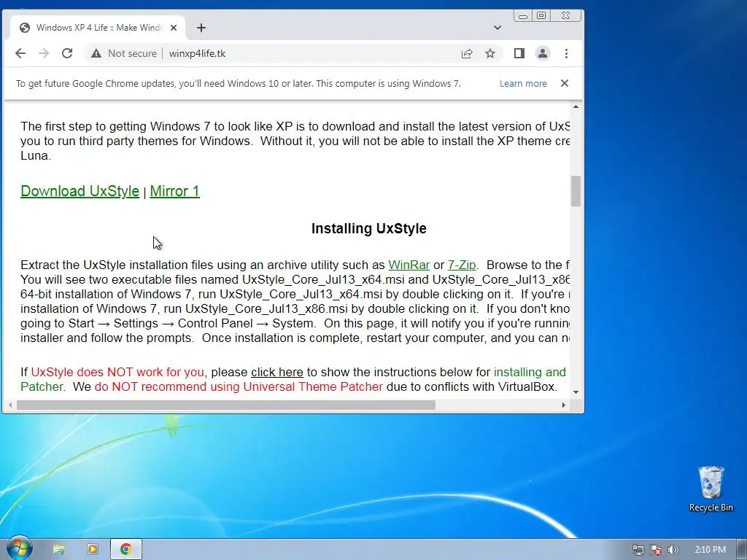The image size is (747, 560).
Task: Open the Learn more link
Action: [x=523, y=83]
